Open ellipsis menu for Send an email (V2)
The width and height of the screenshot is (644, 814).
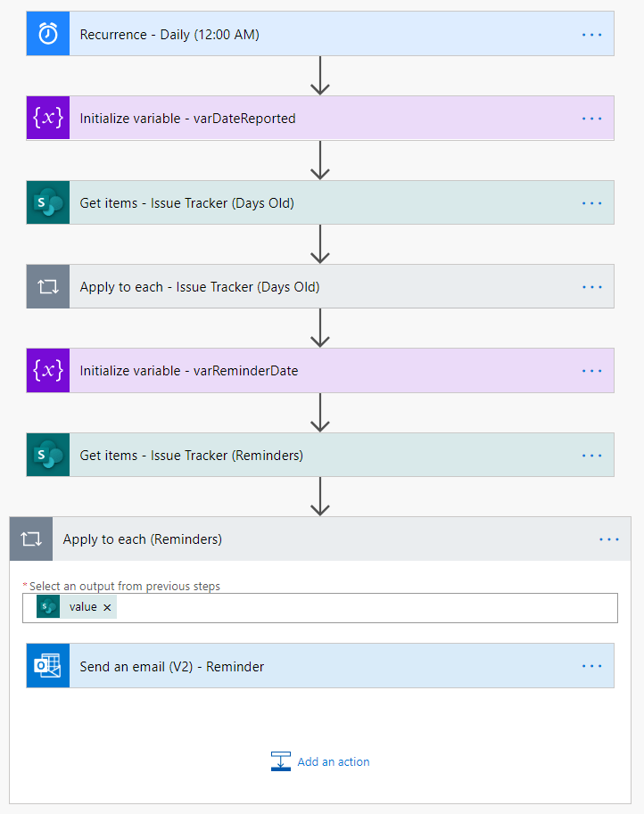592,666
